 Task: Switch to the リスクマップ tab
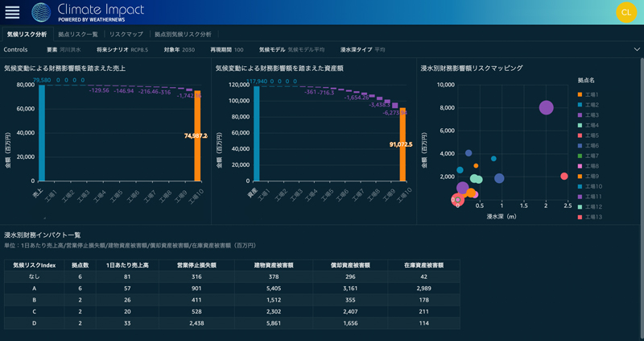[x=126, y=35]
